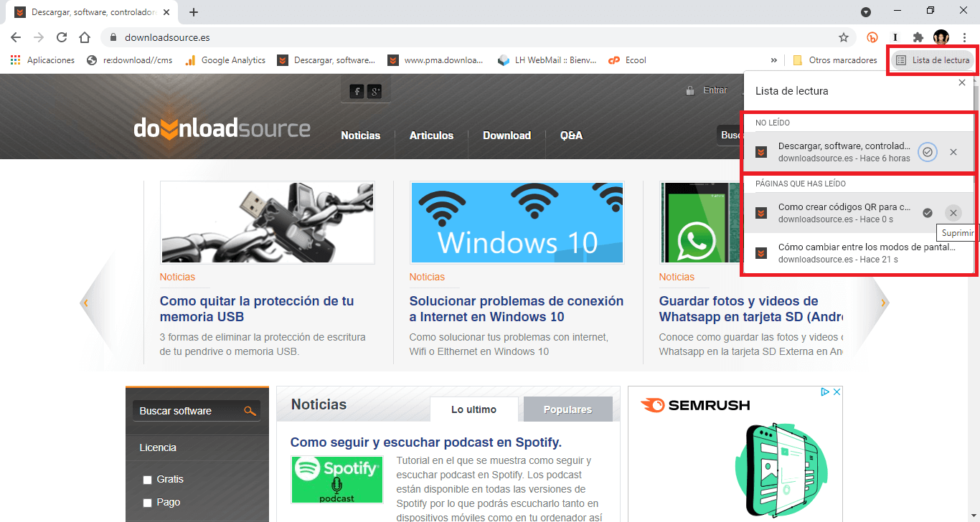Open the red extension icon in toolbar
980x522 pixels.
point(872,37)
